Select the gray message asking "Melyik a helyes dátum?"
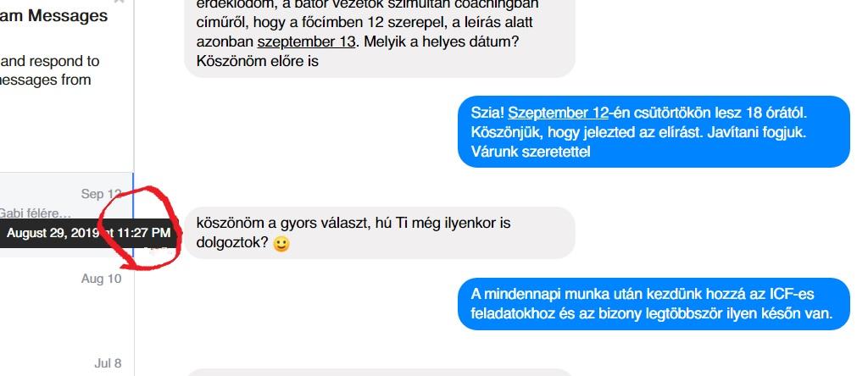 [x=380, y=34]
